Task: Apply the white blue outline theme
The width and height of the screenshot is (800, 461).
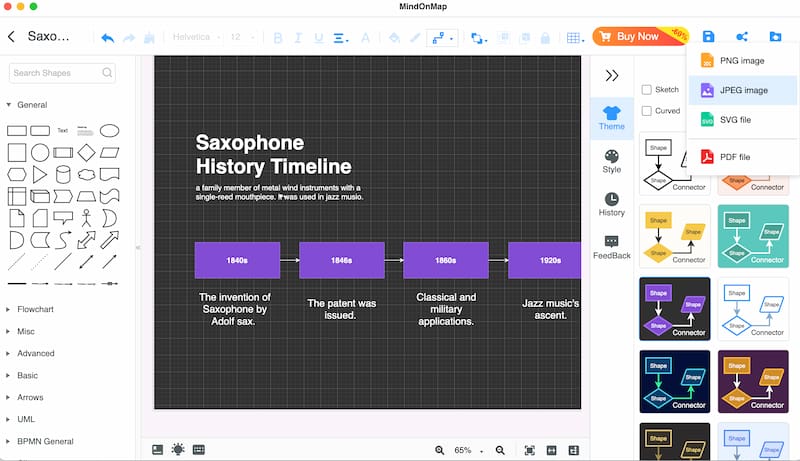Action: tap(753, 309)
